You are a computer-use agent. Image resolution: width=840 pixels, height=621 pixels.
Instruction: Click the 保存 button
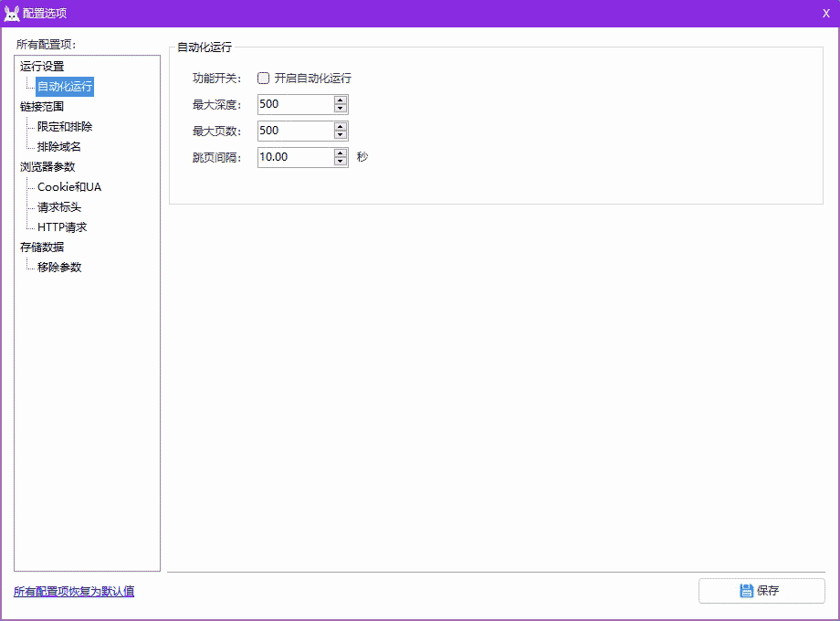pos(761,591)
